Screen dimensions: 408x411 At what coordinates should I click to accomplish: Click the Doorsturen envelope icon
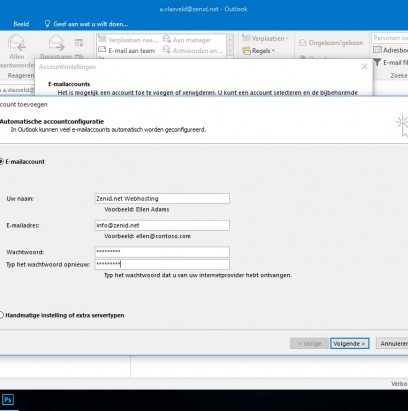(57, 43)
